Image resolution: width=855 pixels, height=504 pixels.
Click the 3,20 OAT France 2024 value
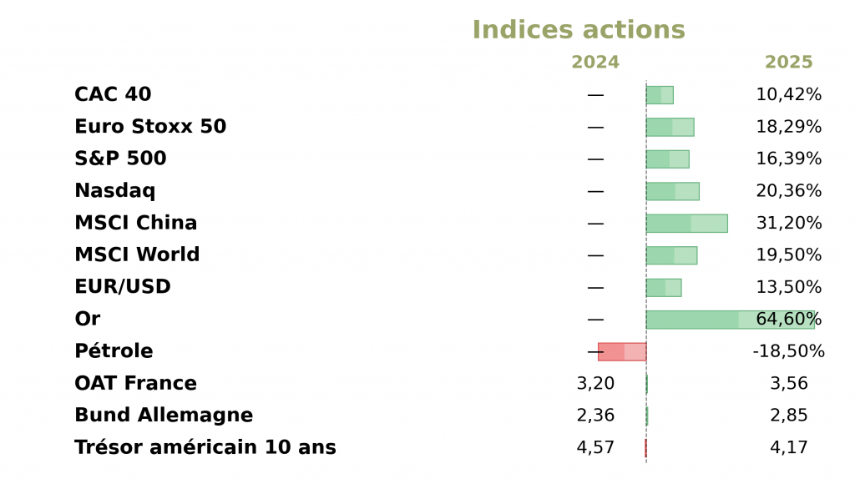point(595,384)
